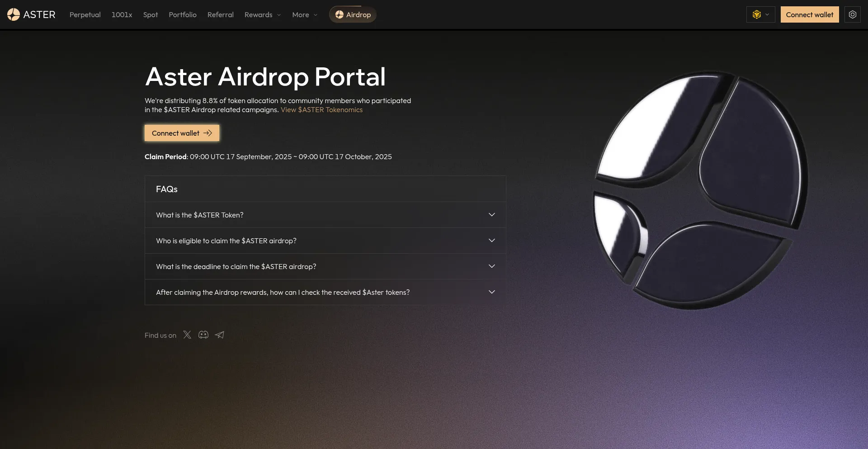Open the Referral page

[221, 14]
